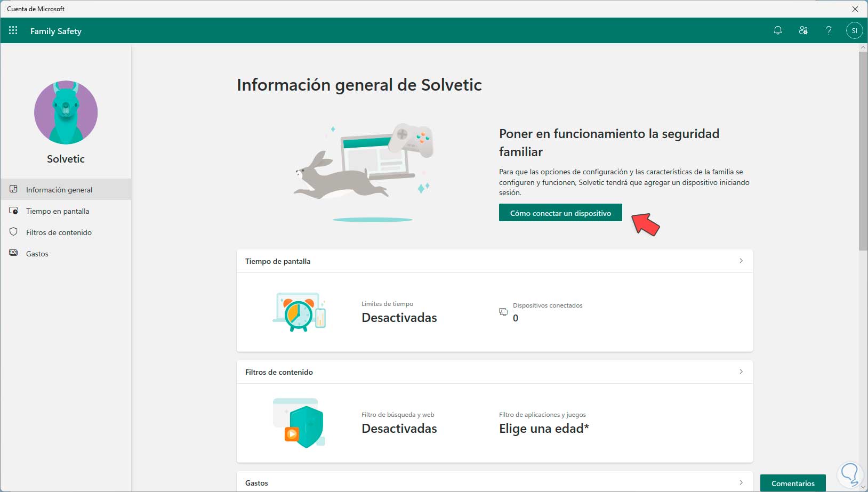Click the Filtros de contenido card heading
The image size is (868, 492).
279,372
